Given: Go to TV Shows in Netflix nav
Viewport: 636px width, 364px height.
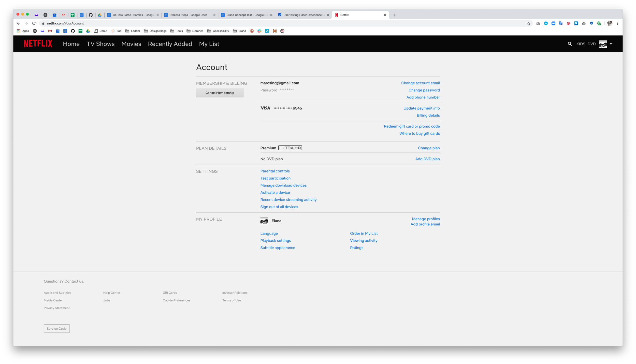Looking at the screenshot, I should [100, 44].
